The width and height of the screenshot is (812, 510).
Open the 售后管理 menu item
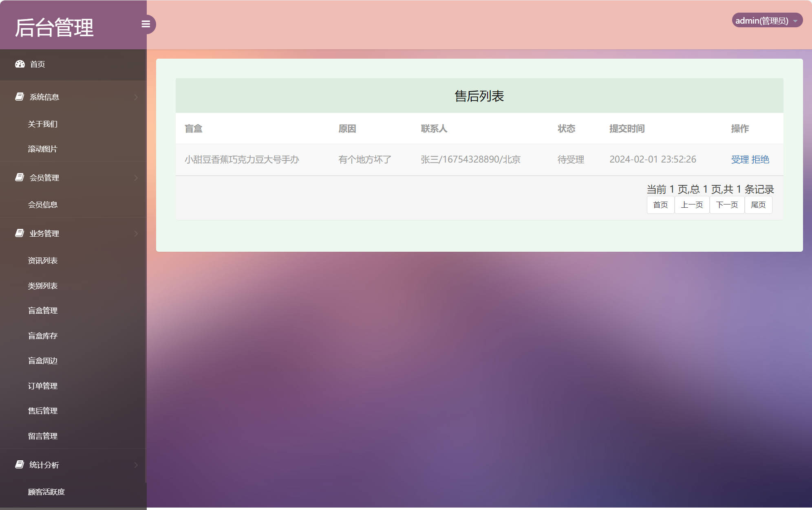[x=42, y=411]
